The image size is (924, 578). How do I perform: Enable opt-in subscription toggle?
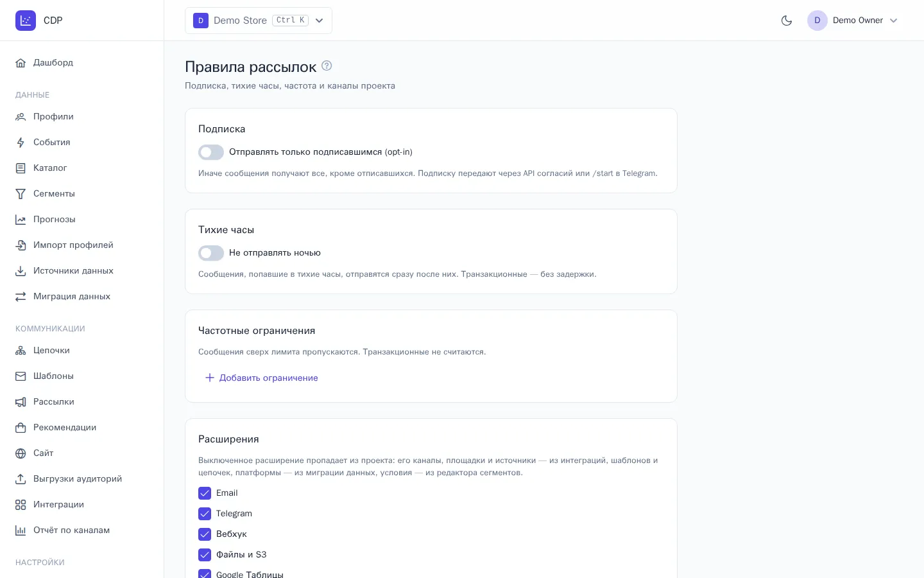[x=211, y=152]
